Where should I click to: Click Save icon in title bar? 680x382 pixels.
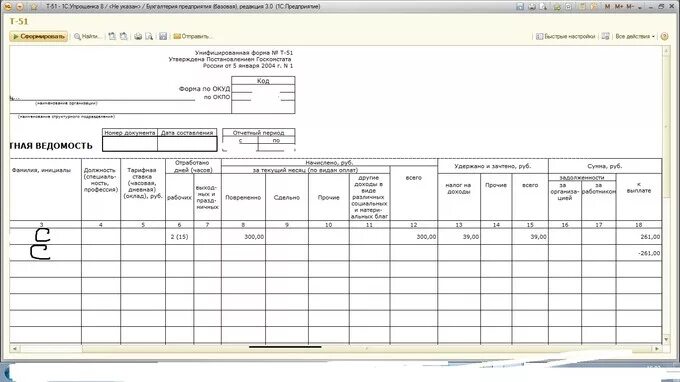click(520, 7)
